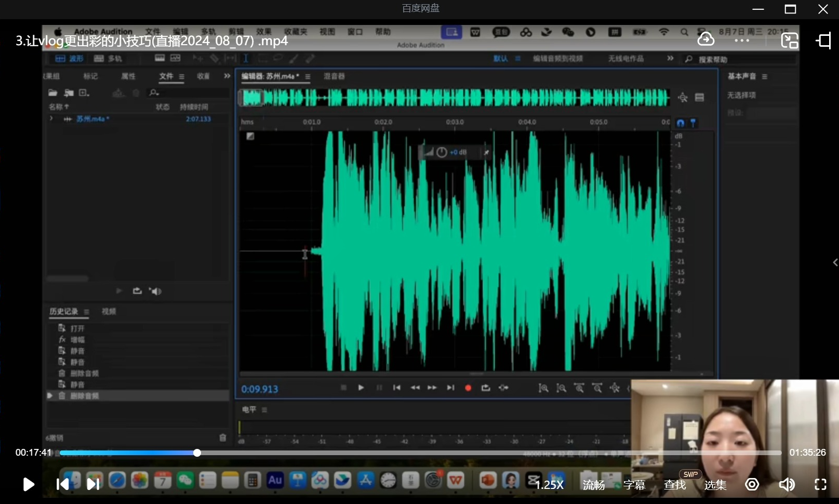This screenshot has height=504, width=839.
Task: Click the 选集 episode list button
Action: tap(715, 485)
